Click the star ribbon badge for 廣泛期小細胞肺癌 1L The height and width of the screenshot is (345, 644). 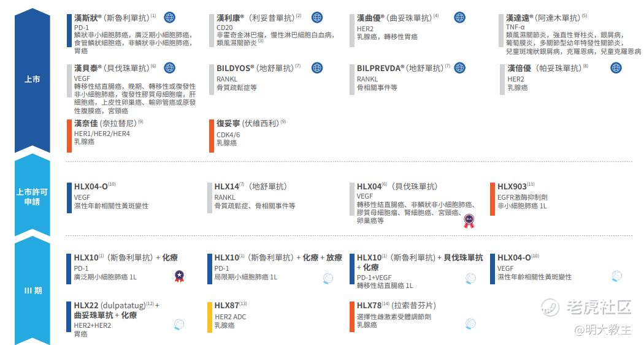(179, 276)
